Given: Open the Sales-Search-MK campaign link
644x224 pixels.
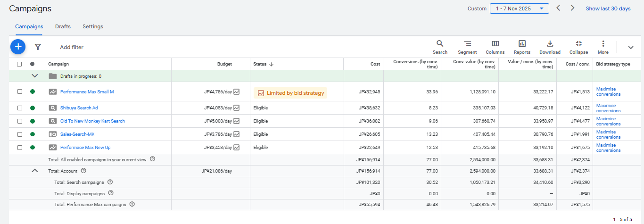Looking at the screenshot, I should (x=77, y=134).
